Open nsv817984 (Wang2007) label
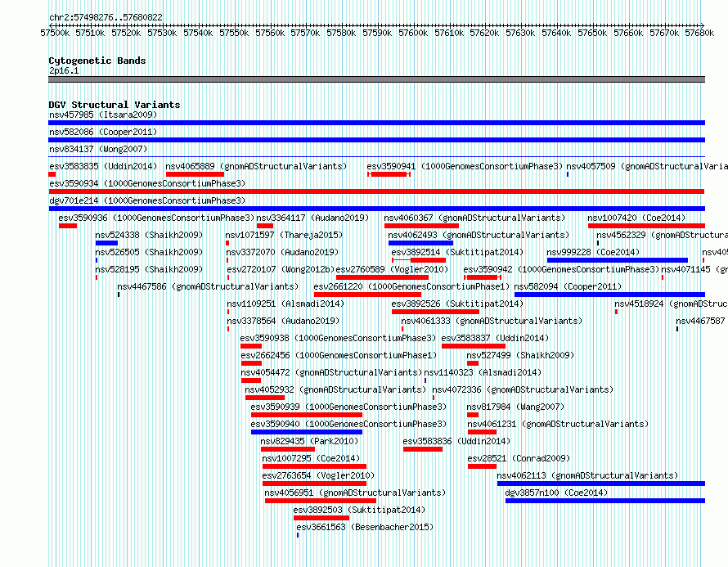 click(516, 407)
